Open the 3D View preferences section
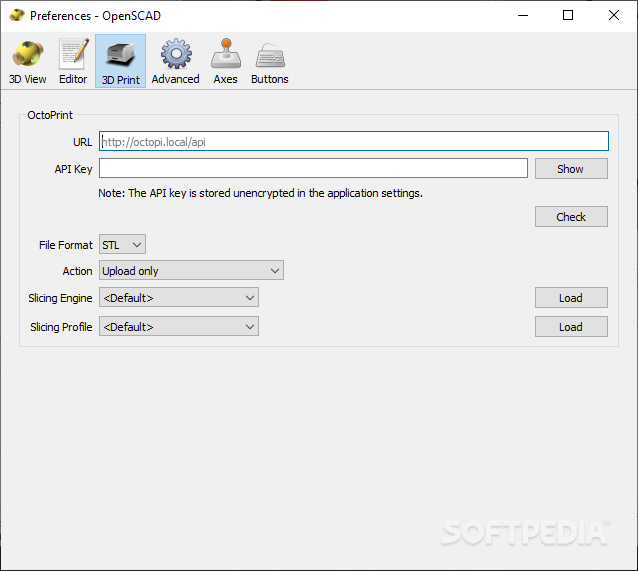The height and width of the screenshot is (571, 638). point(28,61)
